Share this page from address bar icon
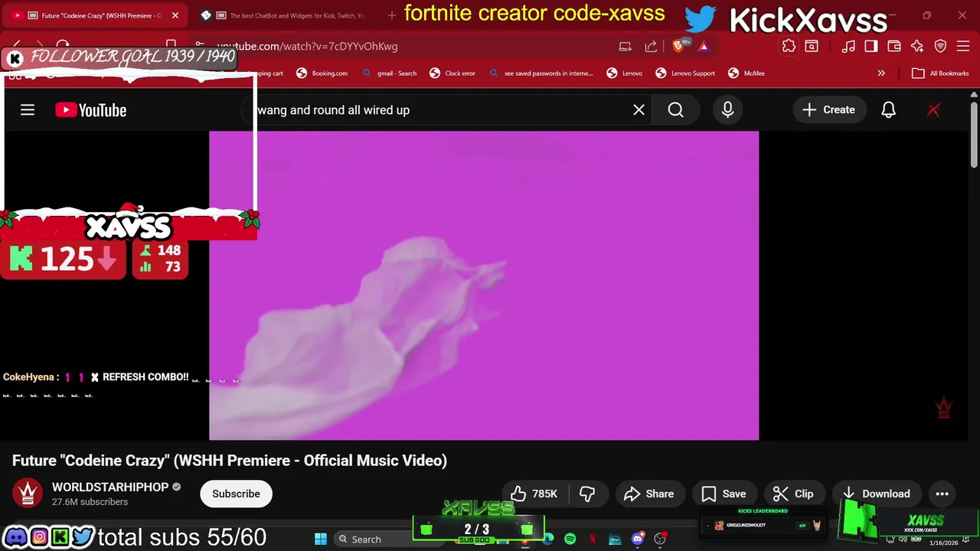 pos(651,46)
